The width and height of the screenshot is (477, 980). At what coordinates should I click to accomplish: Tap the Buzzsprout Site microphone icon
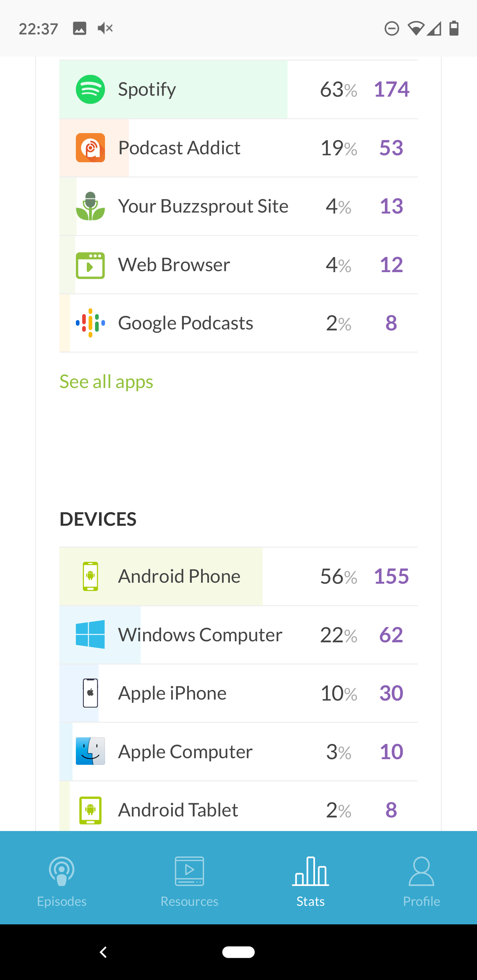[x=90, y=206]
